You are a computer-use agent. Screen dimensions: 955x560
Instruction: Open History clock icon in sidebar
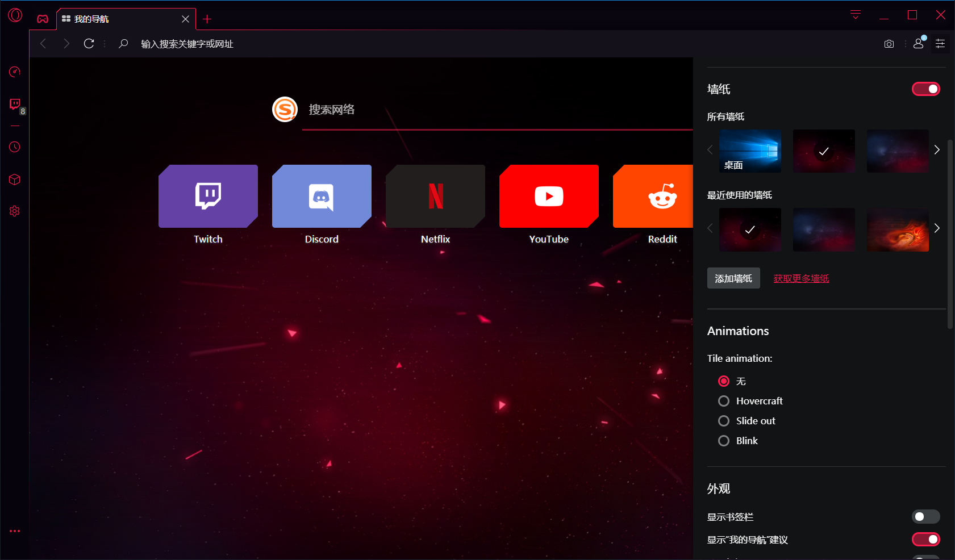click(x=15, y=147)
